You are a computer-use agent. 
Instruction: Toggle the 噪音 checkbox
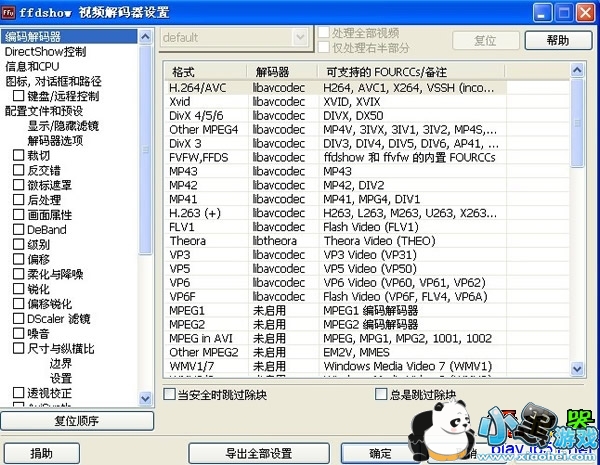tap(19, 333)
